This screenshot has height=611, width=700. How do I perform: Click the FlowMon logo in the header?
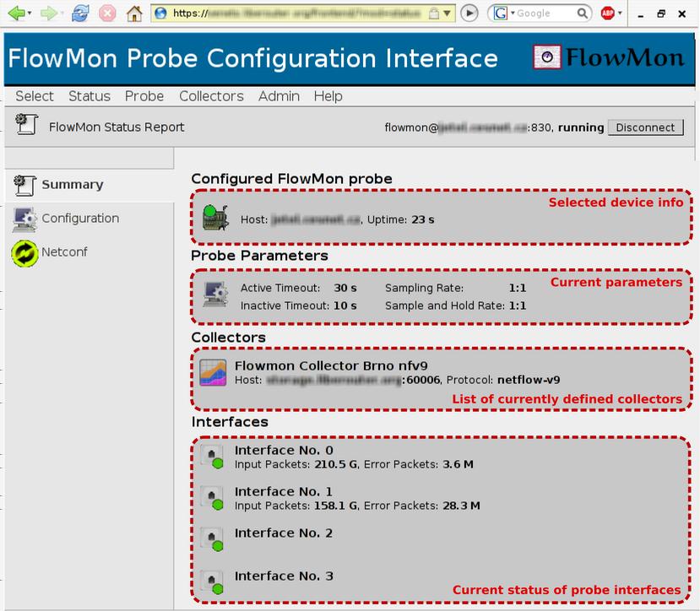[608, 57]
